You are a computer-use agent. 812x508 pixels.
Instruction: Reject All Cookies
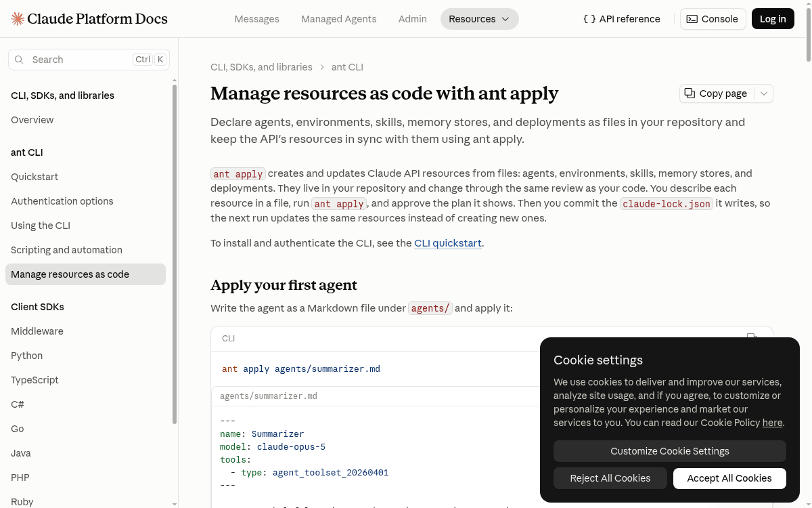610,478
